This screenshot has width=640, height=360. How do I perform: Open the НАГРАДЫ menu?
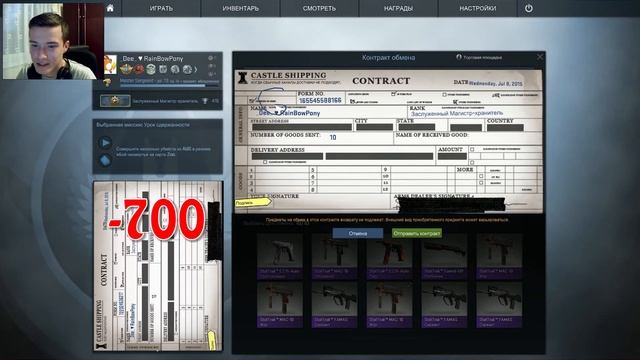click(398, 8)
